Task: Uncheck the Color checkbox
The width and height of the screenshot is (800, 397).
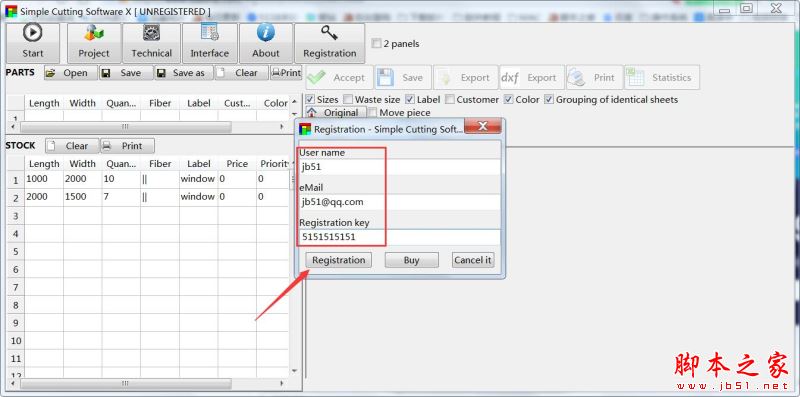Action: point(509,100)
